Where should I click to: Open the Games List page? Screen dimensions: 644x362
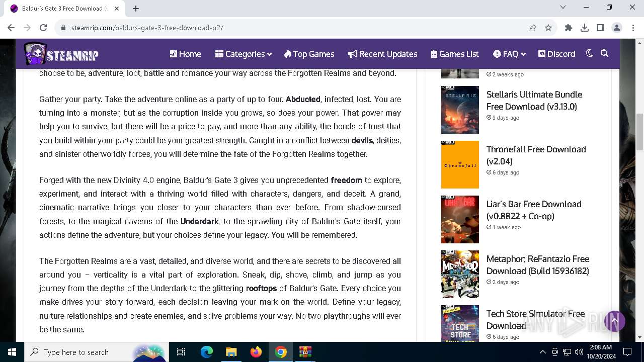[x=455, y=54]
